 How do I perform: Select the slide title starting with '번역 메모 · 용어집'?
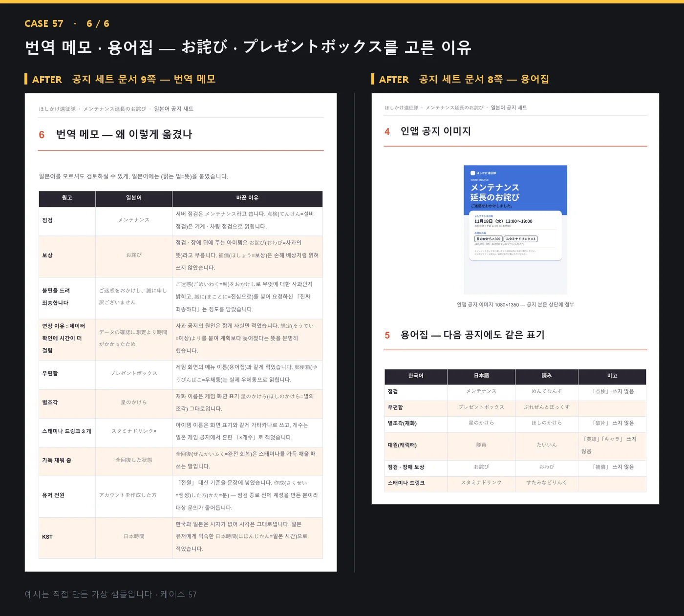(248, 47)
